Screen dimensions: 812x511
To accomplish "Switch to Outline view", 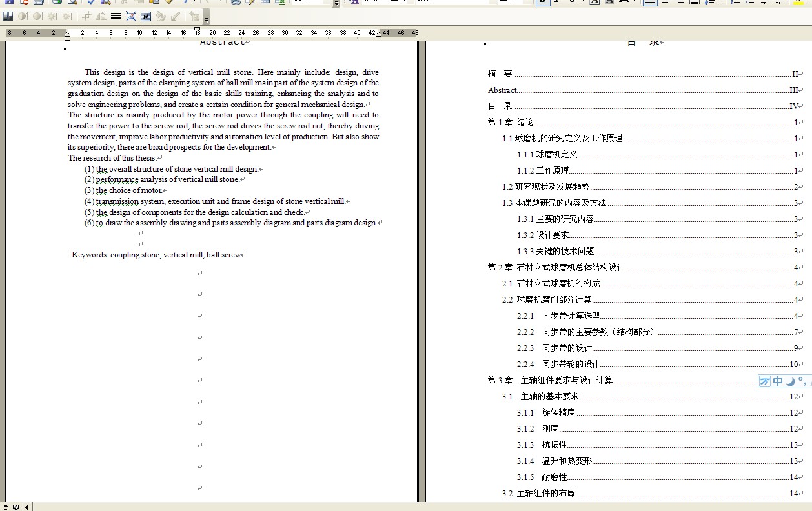I will pos(5,506).
